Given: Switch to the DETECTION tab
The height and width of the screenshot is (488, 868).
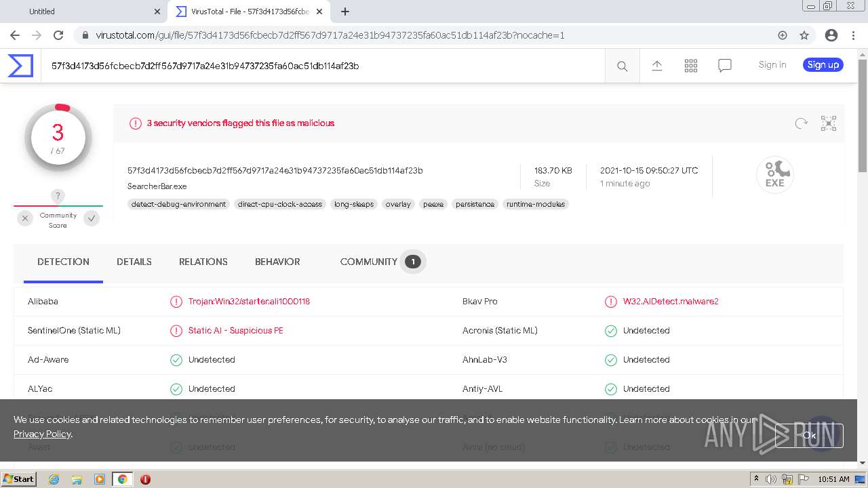Looking at the screenshot, I should tap(63, 262).
